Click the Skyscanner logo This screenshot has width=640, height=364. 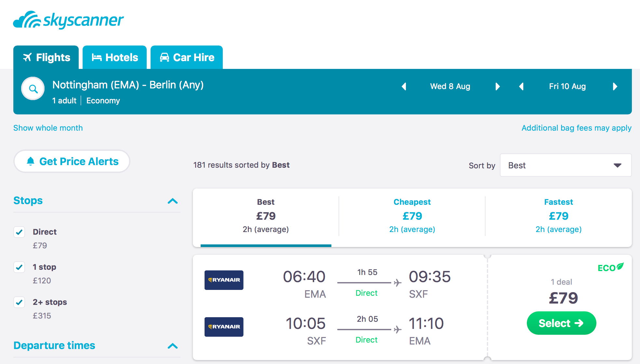coord(68,20)
